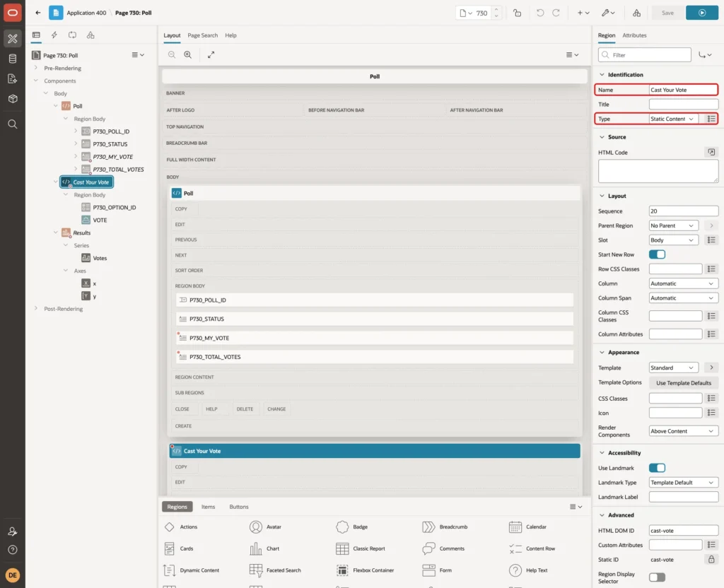Zoom in the layout view
724x588 pixels.
pos(188,54)
